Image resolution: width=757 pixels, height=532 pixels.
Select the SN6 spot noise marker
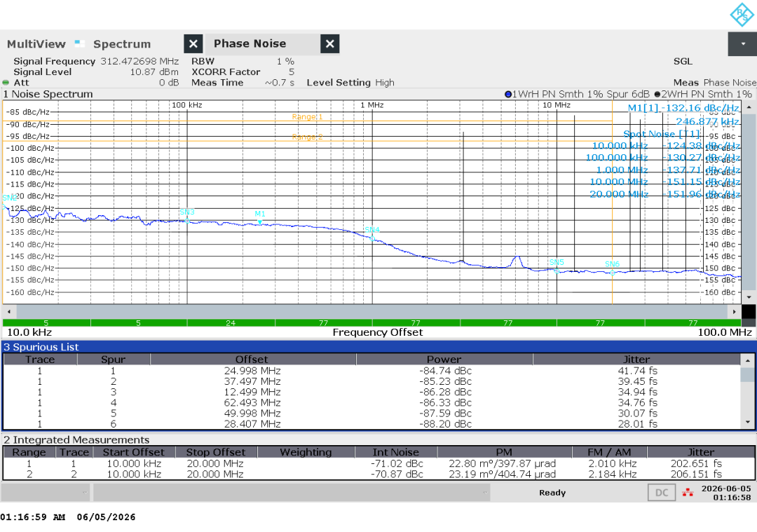(612, 273)
